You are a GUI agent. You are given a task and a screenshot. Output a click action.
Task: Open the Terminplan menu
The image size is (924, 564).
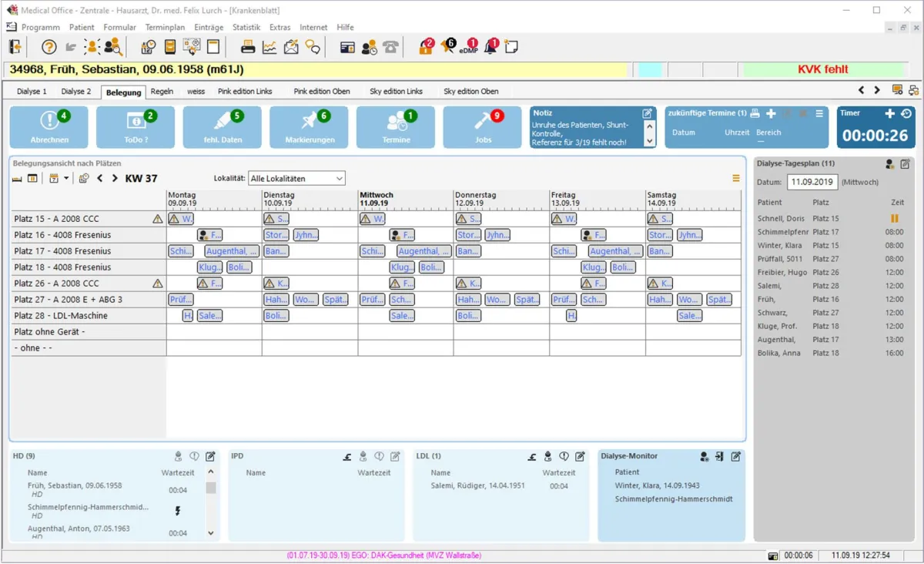(x=165, y=27)
